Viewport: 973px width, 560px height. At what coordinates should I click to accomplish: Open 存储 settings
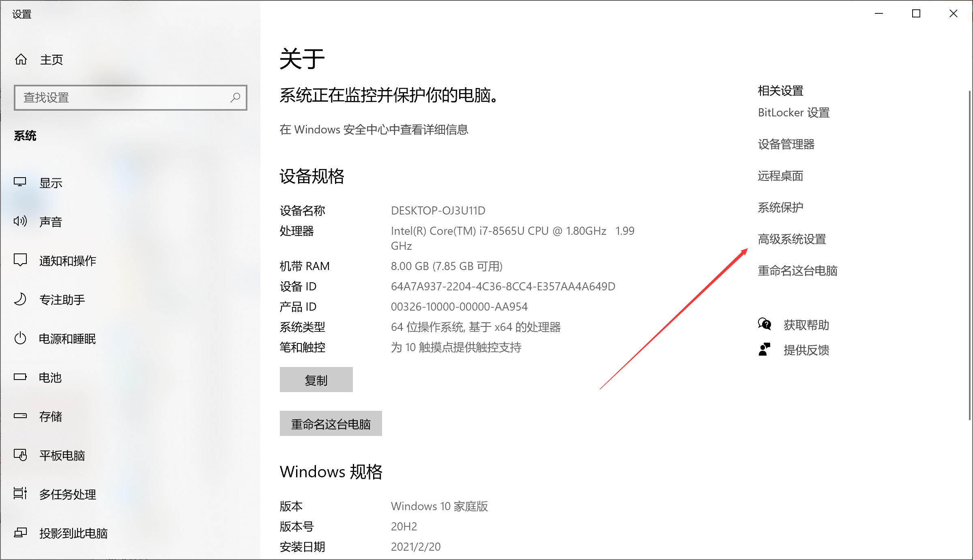coord(50,416)
